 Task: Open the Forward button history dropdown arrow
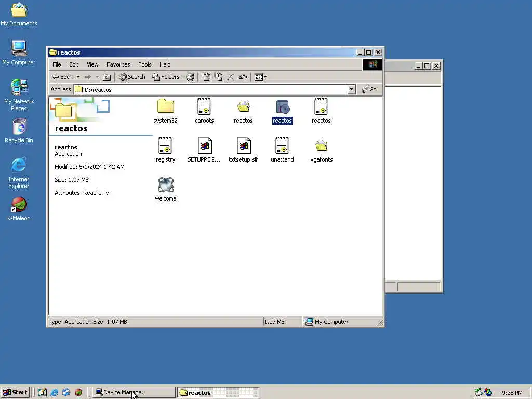coord(97,77)
